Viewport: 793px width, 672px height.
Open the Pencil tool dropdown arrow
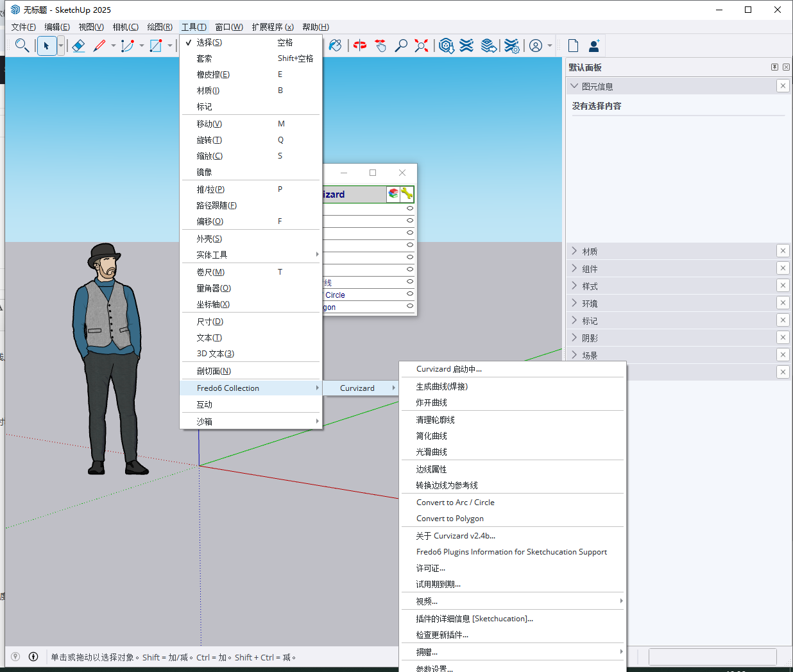click(114, 46)
